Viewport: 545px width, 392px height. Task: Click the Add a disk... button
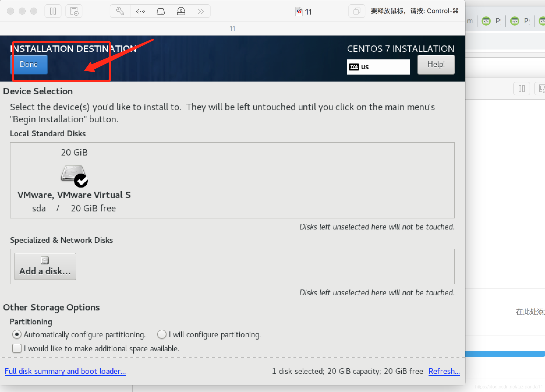(45, 266)
